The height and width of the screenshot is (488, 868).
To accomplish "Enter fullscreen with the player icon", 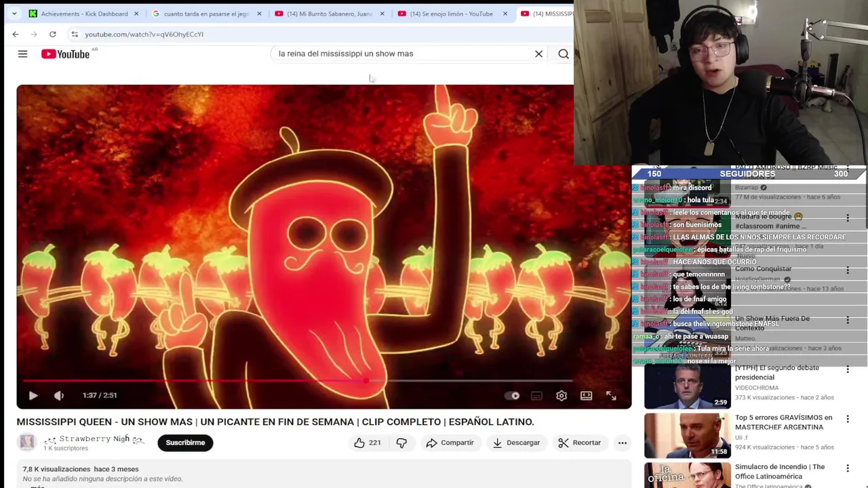I will click(x=611, y=395).
